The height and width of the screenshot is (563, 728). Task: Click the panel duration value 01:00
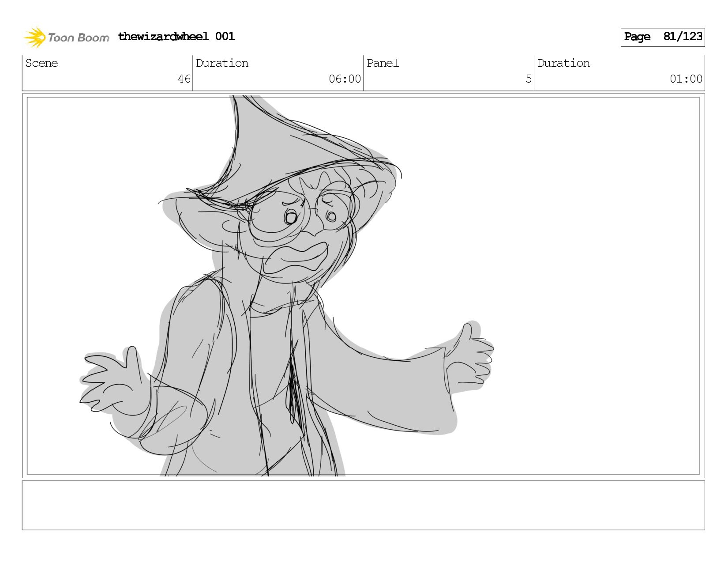point(686,79)
